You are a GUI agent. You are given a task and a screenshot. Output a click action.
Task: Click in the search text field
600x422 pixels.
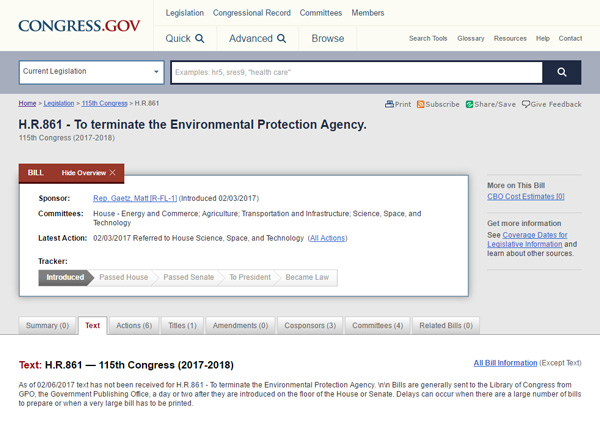355,72
